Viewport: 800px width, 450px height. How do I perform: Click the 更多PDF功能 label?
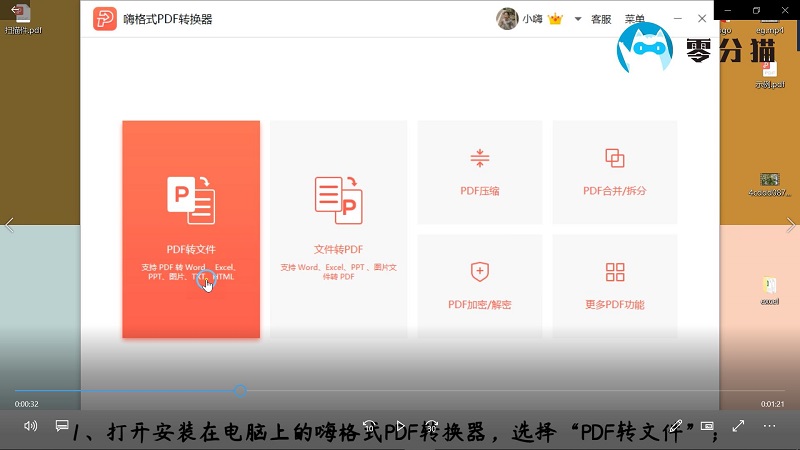615,305
